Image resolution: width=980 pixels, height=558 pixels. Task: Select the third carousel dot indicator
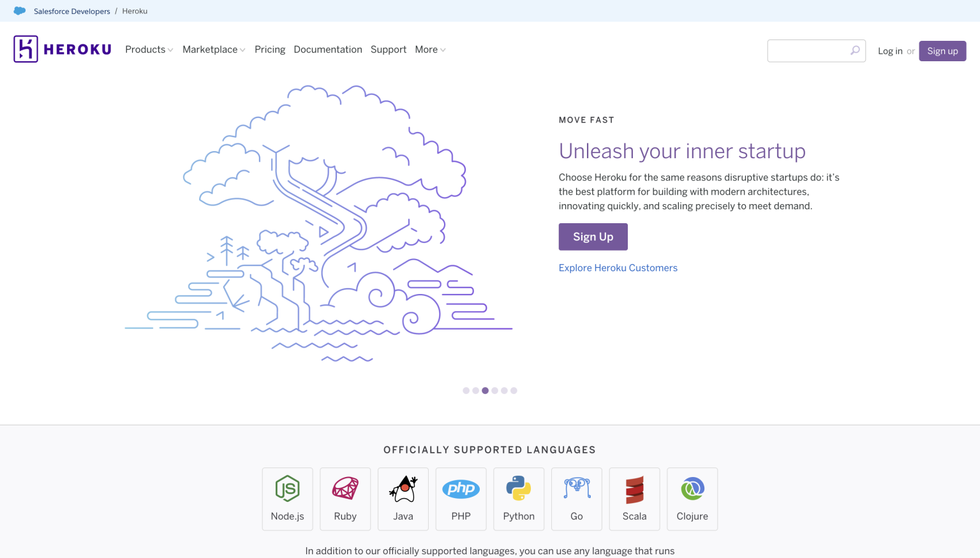(x=485, y=390)
